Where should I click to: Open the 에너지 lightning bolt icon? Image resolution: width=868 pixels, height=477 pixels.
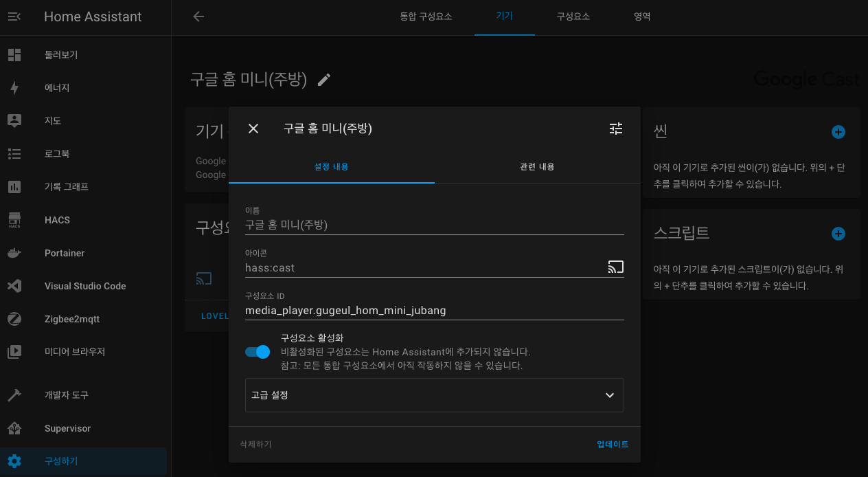point(14,88)
